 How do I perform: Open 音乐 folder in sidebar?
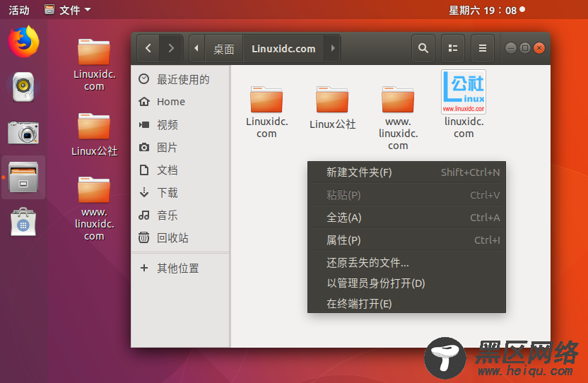(180, 216)
